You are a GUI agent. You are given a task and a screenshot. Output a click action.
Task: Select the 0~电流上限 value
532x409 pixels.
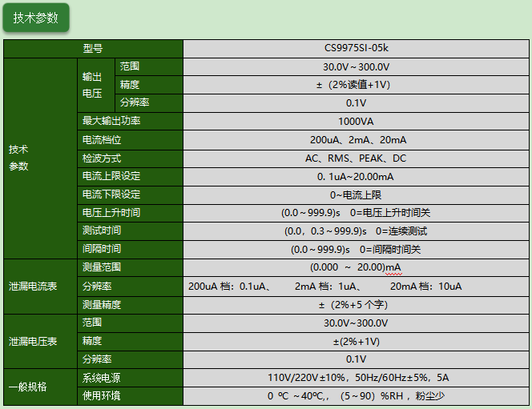click(x=356, y=194)
